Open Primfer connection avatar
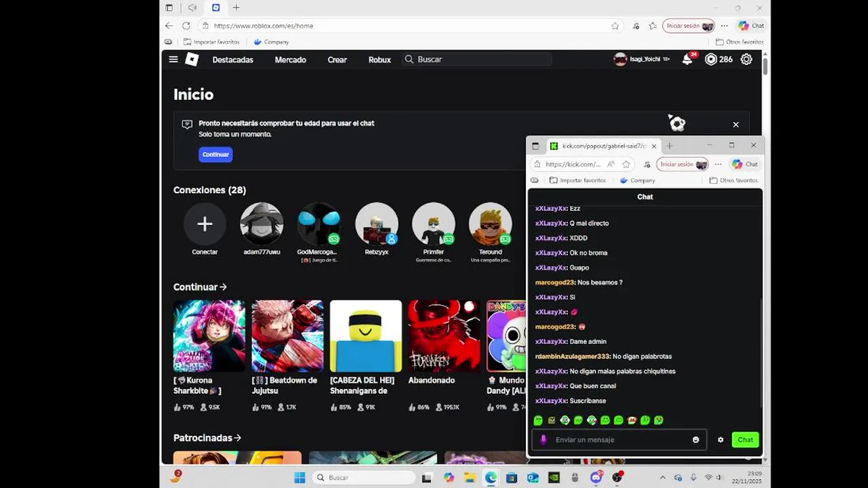 (x=434, y=224)
